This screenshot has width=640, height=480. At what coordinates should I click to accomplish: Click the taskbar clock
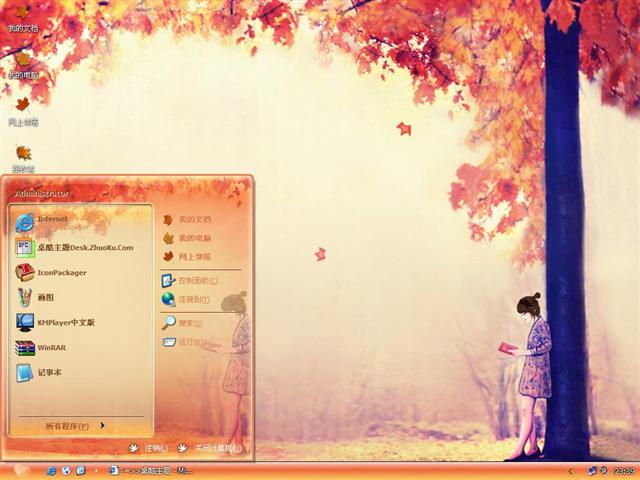point(623,471)
